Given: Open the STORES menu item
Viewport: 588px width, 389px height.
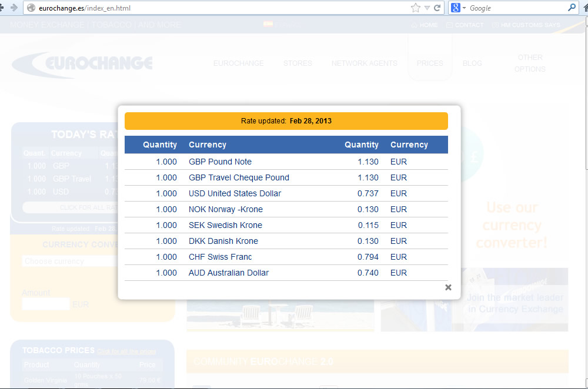Looking at the screenshot, I should 298,63.
